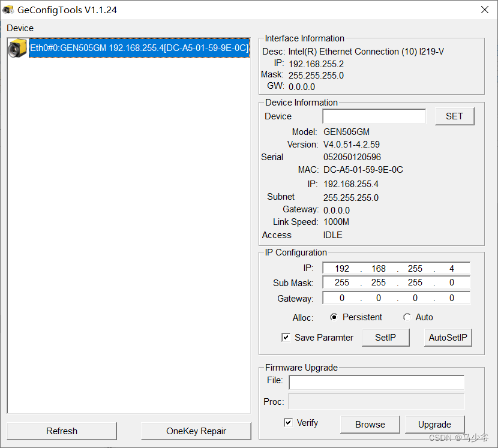Viewport: 498px width, 448px height.
Task: Click the GeConfigTools title bar icon
Action: (8, 9)
